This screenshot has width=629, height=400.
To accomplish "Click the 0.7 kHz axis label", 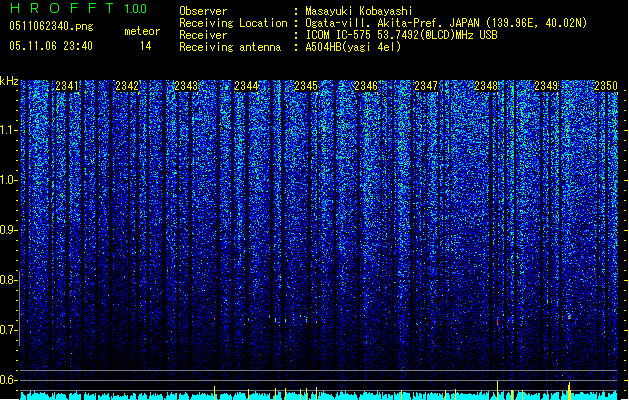I will pyautogui.click(x=9, y=330).
